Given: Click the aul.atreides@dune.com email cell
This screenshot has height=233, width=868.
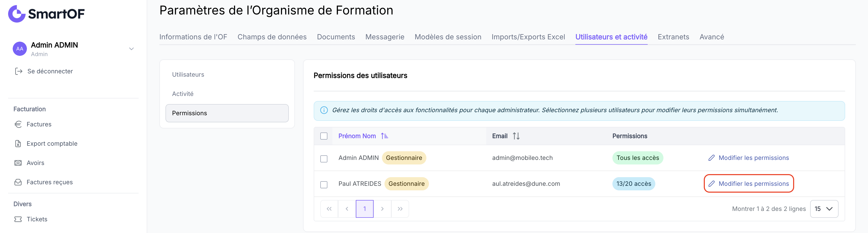Looking at the screenshot, I should pyautogui.click(x=526, y=184).
